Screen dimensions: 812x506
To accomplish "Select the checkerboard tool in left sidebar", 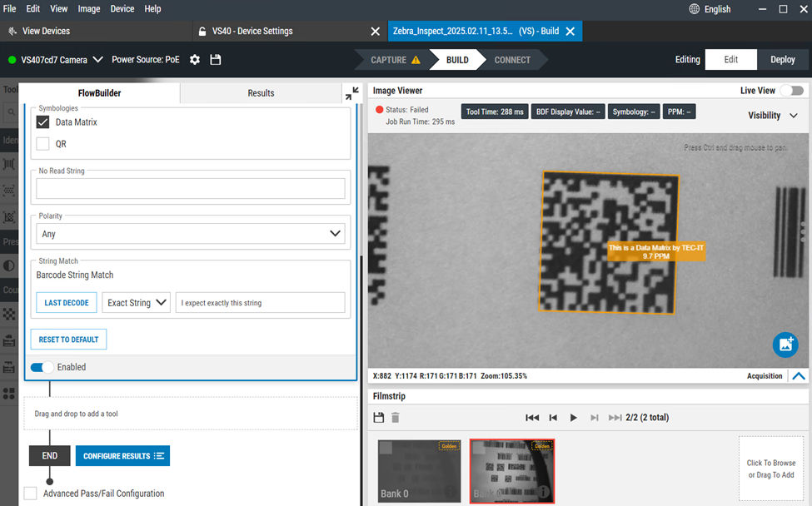I will click(9, 314).
